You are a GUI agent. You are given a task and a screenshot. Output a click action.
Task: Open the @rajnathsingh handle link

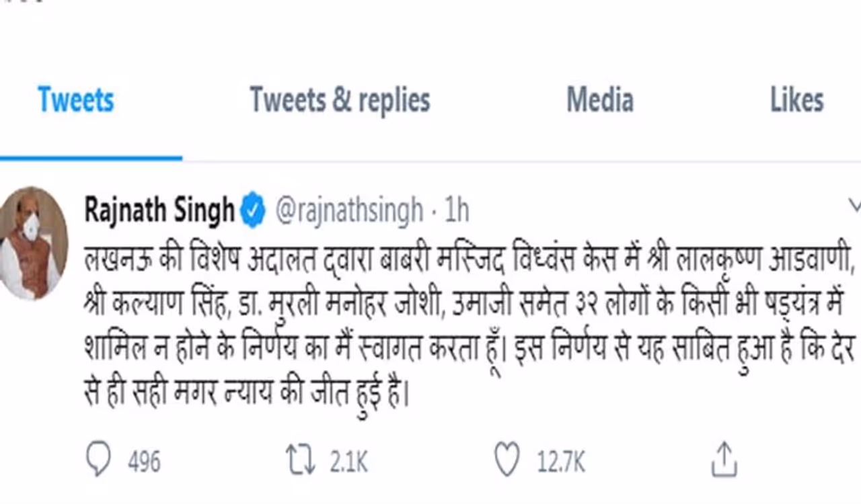(x=349, y=210)
